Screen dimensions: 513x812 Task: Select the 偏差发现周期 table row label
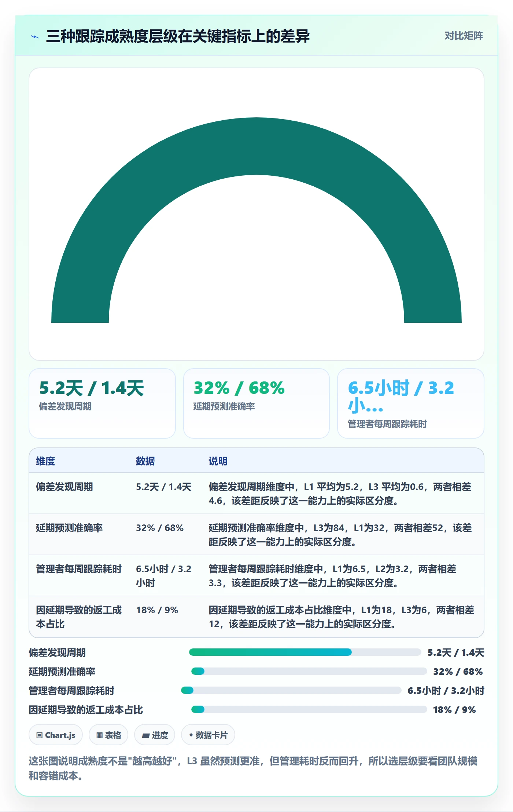pos(64,487)
